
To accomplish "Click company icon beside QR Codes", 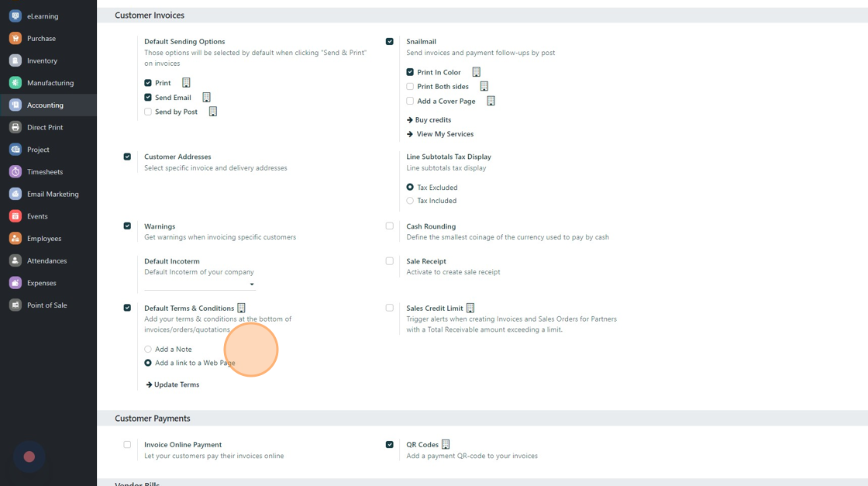I will (446, 445).
